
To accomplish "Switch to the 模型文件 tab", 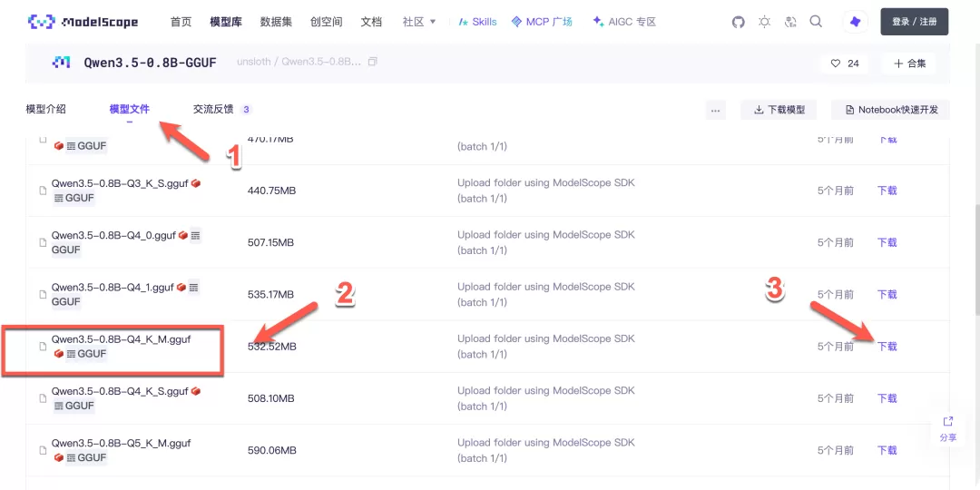I will coord(130,110).
